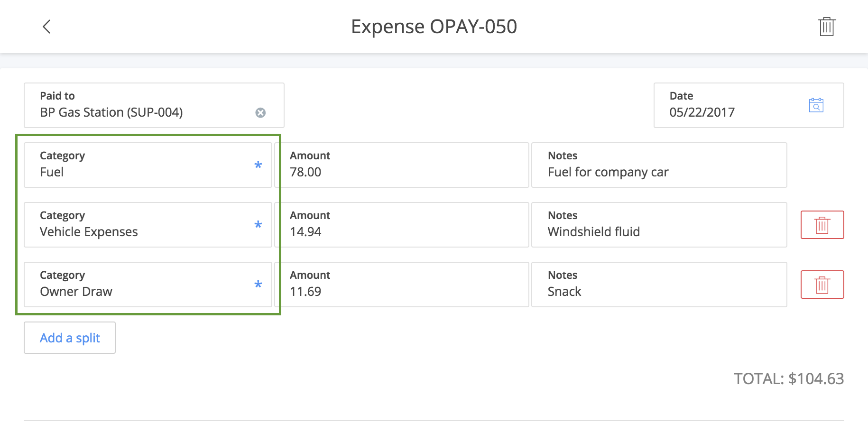This screenshot has height=423, width=868.
Task: Edit the Amount field showing 14.94
Action: 402,225
